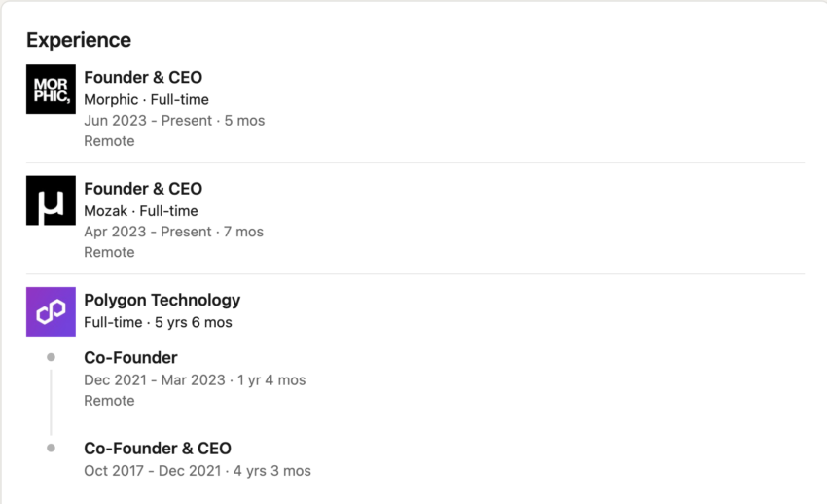Click the Oct 2017 - Dec 2021 date line
The height and width of the screenshot is (504, 827).
(198, 471)
